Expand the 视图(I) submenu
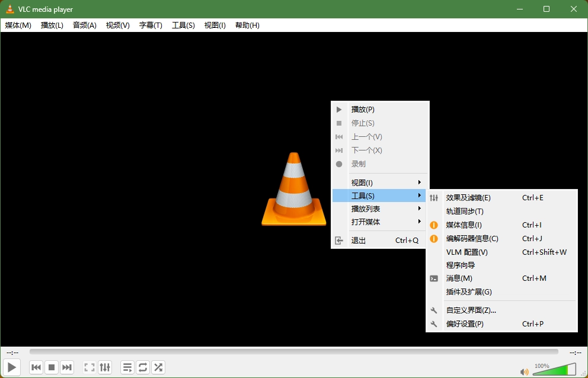 point(362,181)
